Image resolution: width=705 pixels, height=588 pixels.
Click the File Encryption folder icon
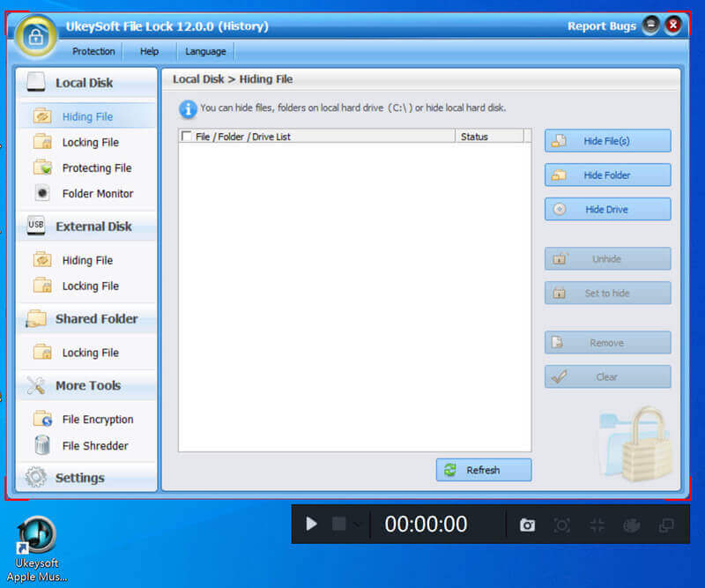pos(42,419)
